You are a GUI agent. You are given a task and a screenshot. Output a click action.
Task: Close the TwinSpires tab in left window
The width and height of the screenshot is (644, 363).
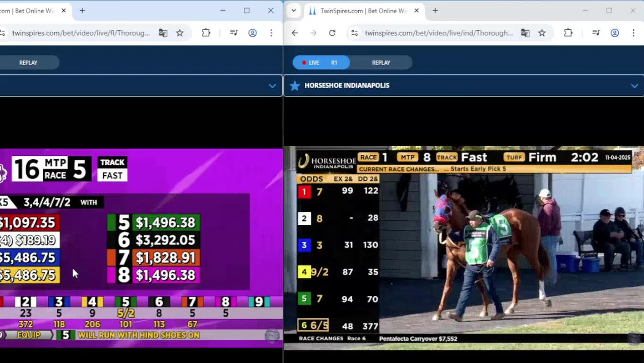click(x=63, y=11)
